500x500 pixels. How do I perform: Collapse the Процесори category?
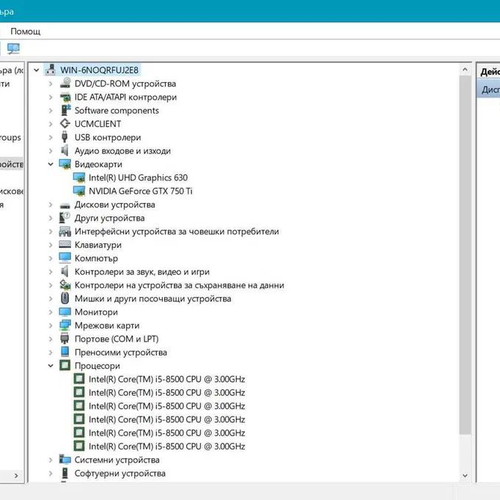tap(51, 366)
